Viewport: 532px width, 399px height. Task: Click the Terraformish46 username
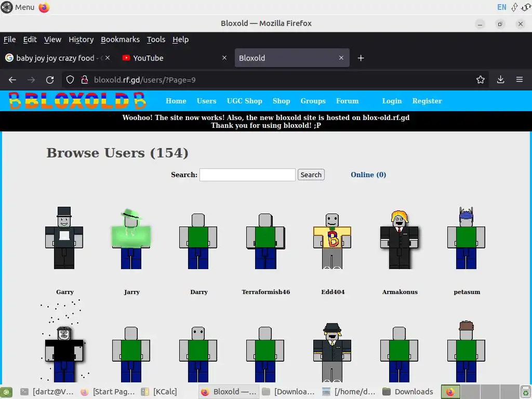265,292
